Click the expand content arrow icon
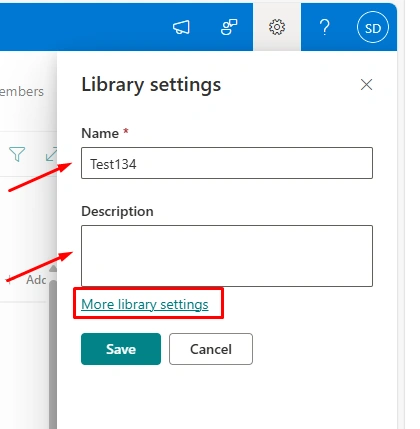Screen dimensions: 420x429 pos(51,154)
